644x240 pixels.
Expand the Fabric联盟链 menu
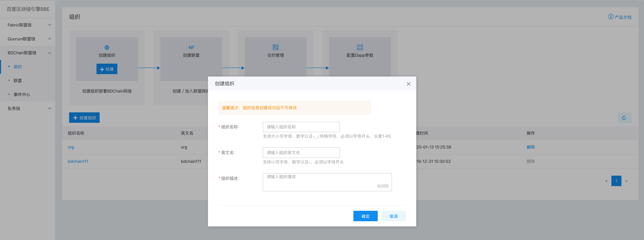pyautogui.click(x=27, y=25)
